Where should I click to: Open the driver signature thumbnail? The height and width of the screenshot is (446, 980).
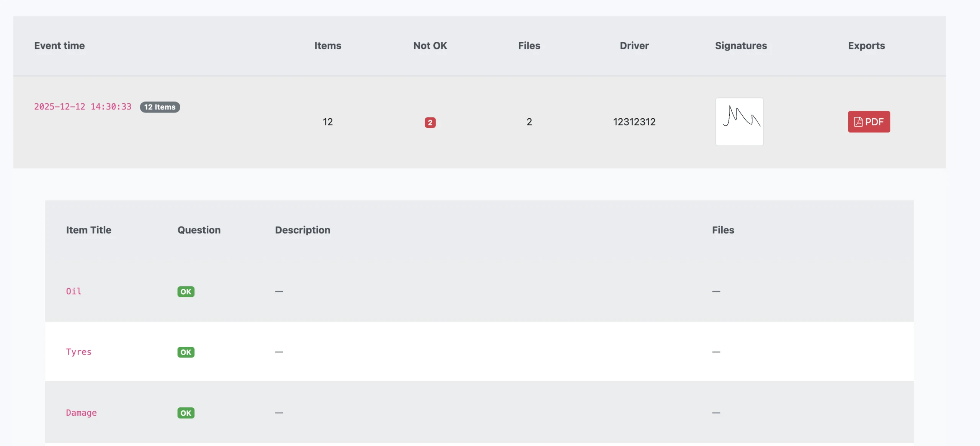pyautogui.click(x=739, y=122)
